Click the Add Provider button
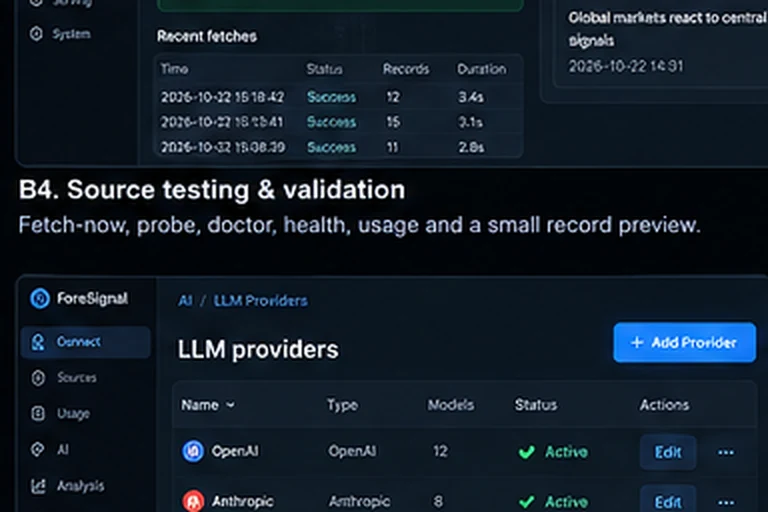 684,342
